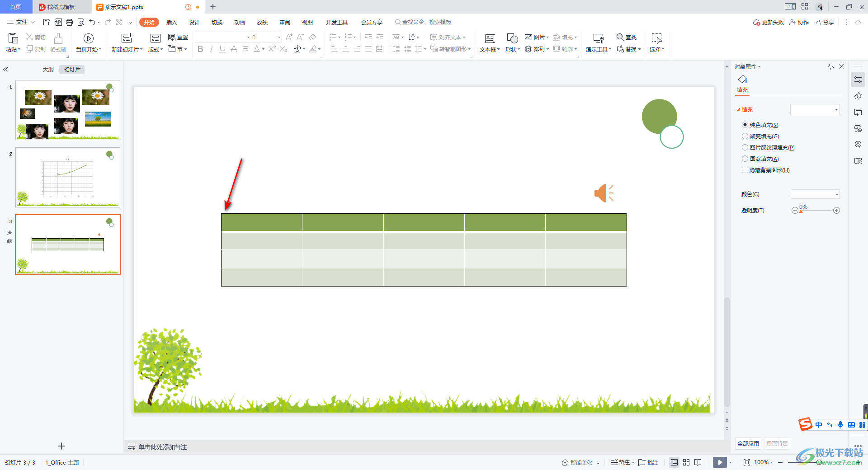This screenshot has height=470, width=868.
Task: Toggle Italic formatting icon
Action: pos(211,49)
